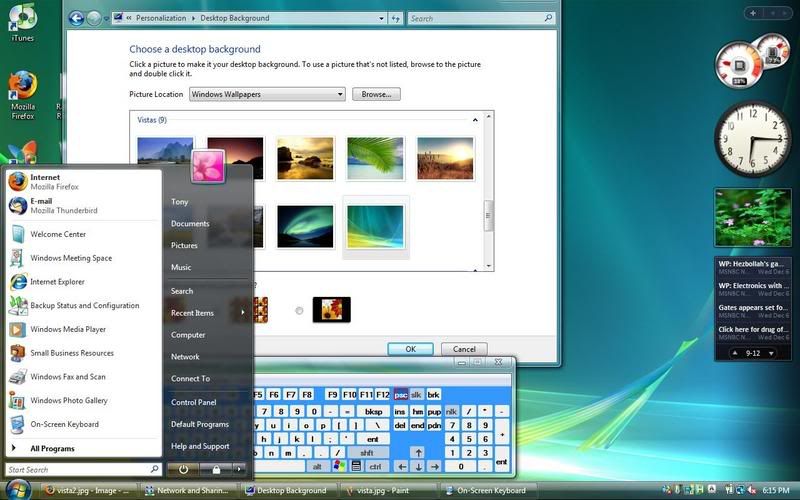Go back in the Desktop Background window
Viewport: 800px width, 500px height.
77,18
